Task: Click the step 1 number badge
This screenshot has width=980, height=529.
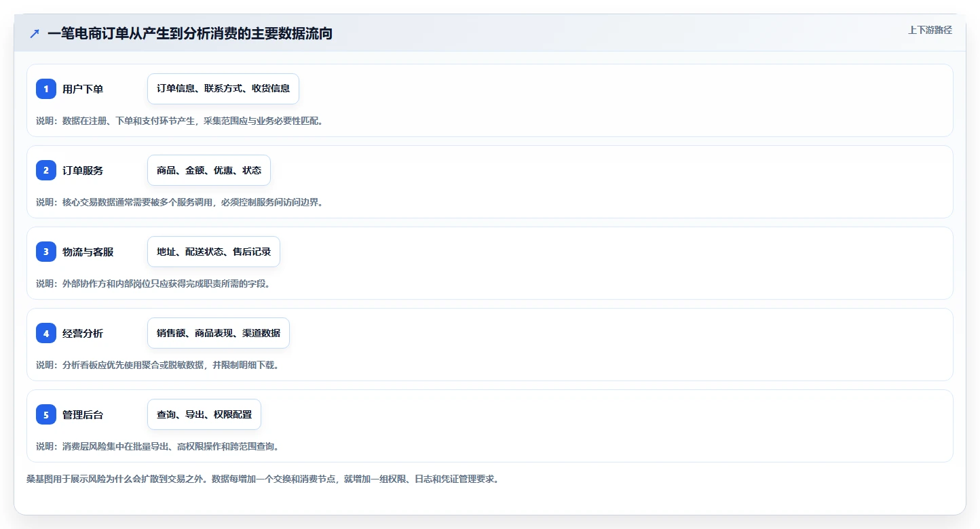Action: [46, 89]
